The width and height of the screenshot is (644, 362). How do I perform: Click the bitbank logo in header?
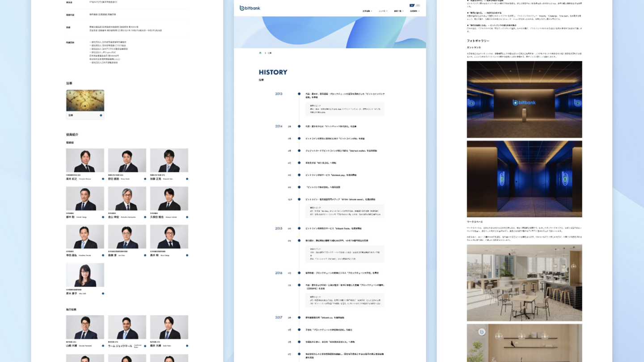(250, 8)
